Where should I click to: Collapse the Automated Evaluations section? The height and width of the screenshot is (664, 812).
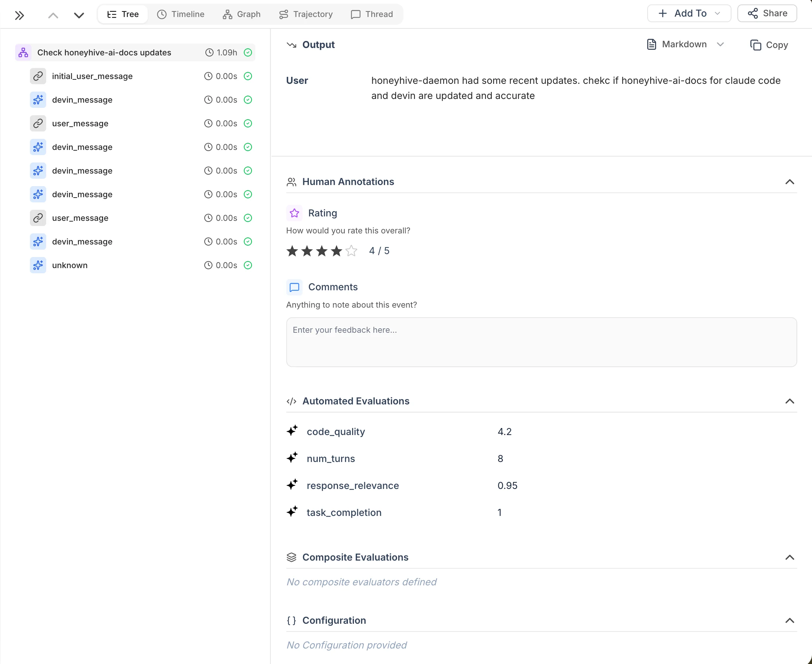[x=789, y=401]
